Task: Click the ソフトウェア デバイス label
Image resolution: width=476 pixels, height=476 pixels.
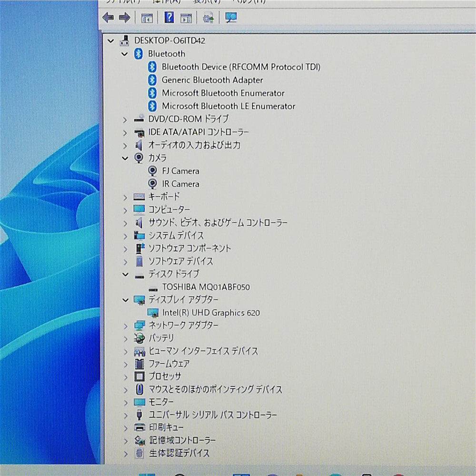Action: (180, 261)
